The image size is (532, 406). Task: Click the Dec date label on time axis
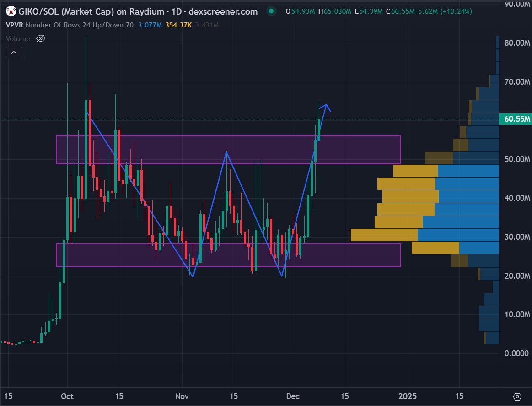tap(293, 396)
